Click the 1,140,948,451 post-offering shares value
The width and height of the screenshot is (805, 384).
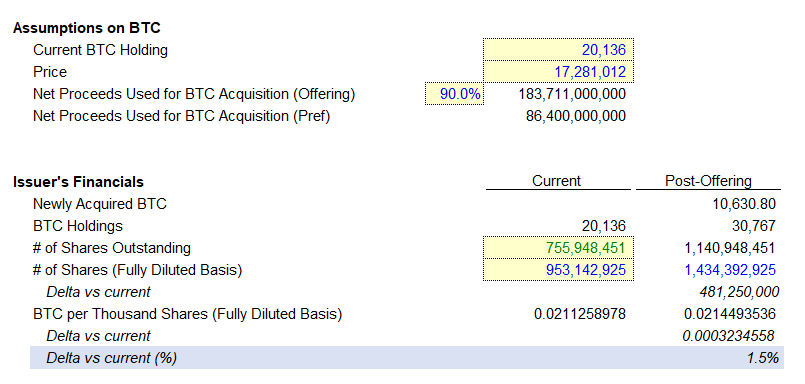point(730,248)
